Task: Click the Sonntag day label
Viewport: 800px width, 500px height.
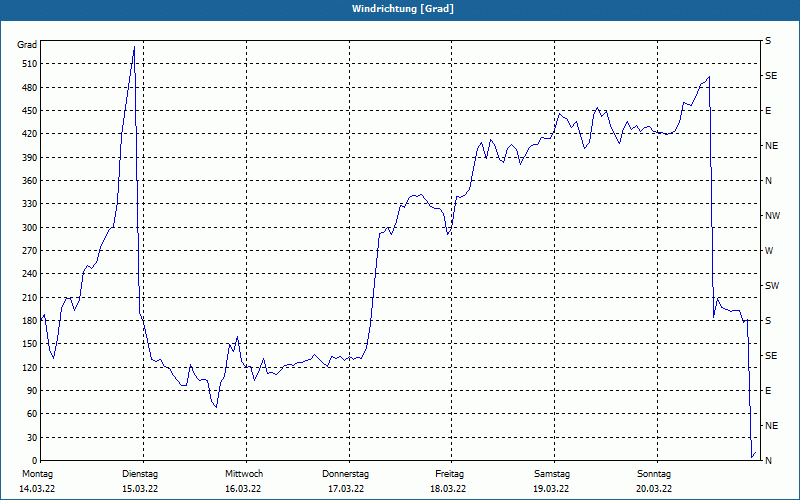Action: click(654, 474)
